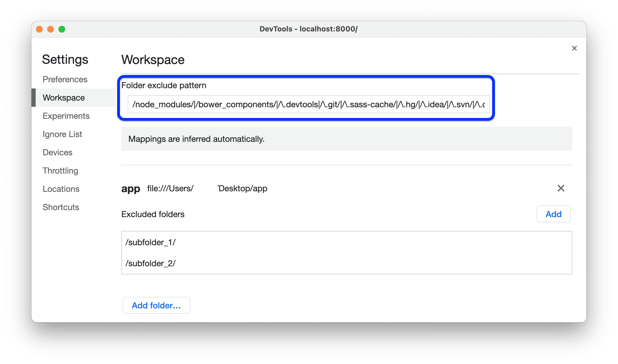Remove the app workspace mapping
The width and height of the screenshot is (618, 364).
(561, 188)
